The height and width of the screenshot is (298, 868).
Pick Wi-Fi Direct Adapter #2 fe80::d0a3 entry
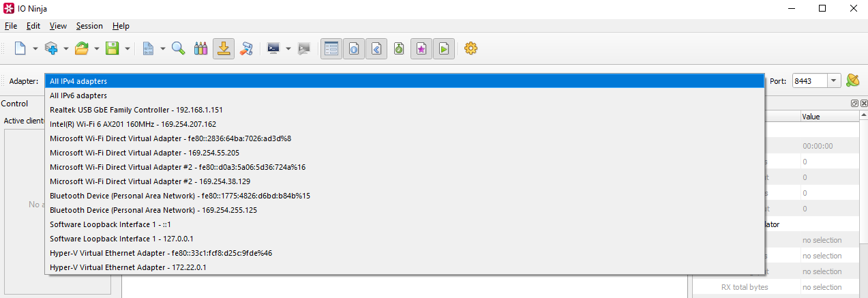pos(404,167)
